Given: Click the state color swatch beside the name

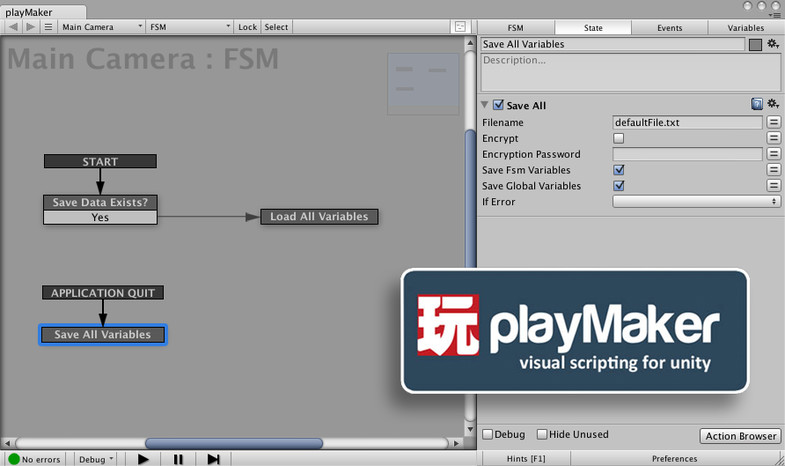Looking at the screenshot, I should click(755, 45).
